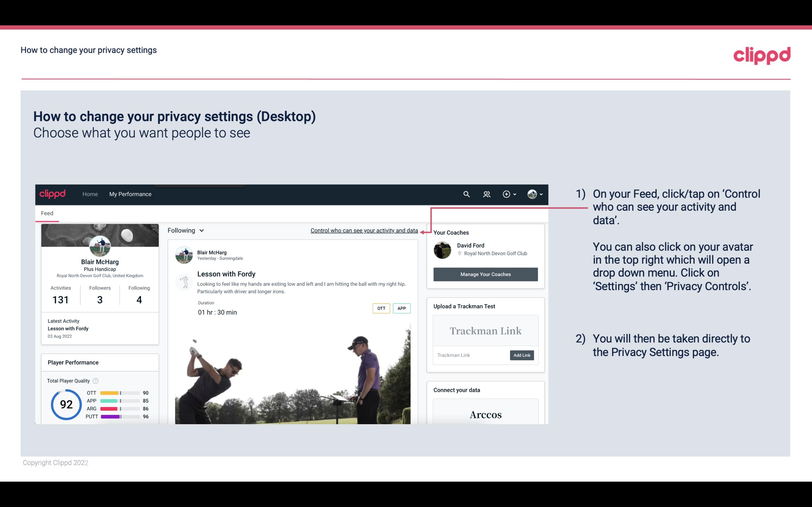The height and width of the screenshot is (507, 812).
Task: Expand the Arccos data connection section
Action: (x=485, y=415)
